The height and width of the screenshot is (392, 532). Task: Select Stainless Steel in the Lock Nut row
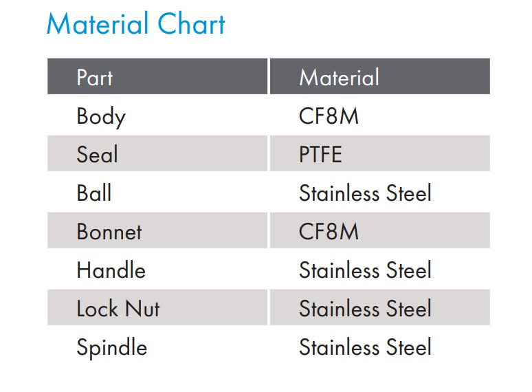[x=365, y=309]
